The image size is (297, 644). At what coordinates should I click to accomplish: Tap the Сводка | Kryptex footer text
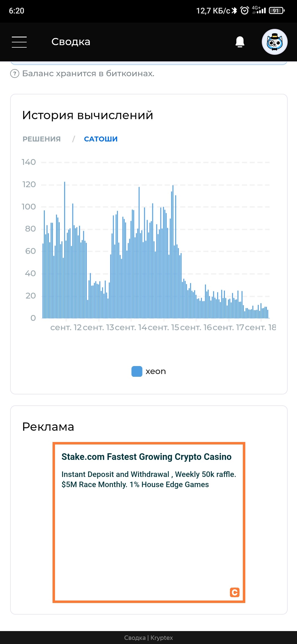click(148, 638)
